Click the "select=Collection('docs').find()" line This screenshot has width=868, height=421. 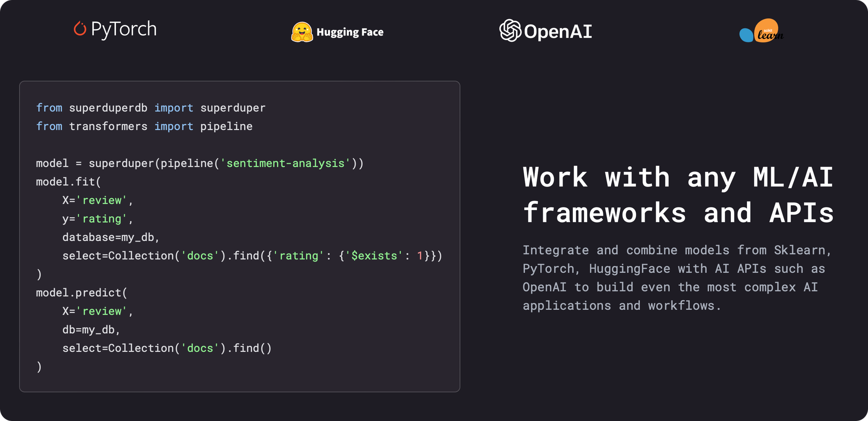point(167,348)
